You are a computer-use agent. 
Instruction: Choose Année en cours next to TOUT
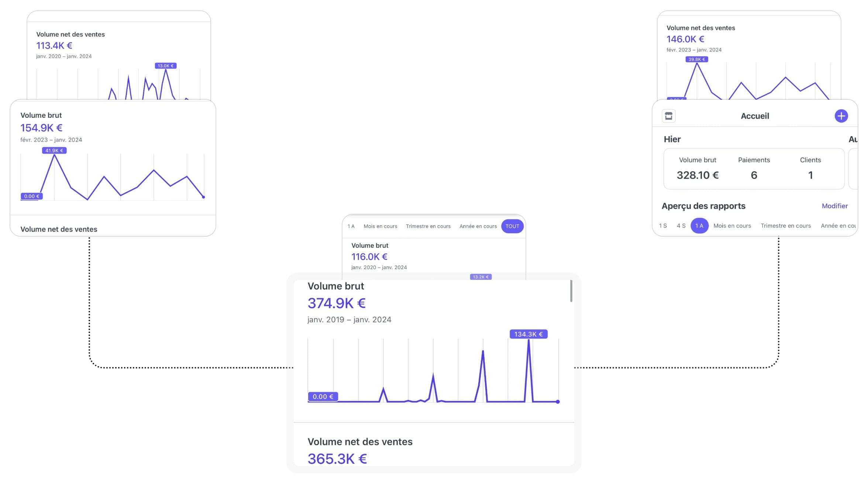point(478,226)
